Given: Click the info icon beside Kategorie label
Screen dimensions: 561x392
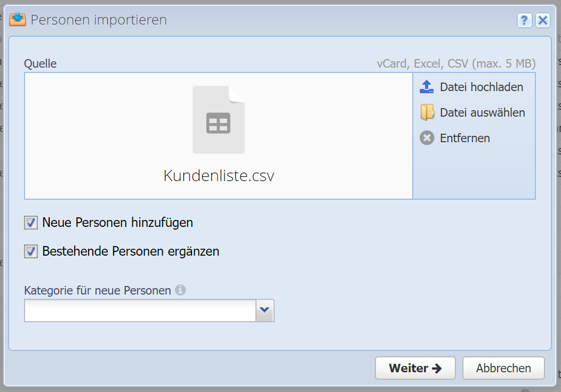Looking at the screenshot, I should coord(181,290).
